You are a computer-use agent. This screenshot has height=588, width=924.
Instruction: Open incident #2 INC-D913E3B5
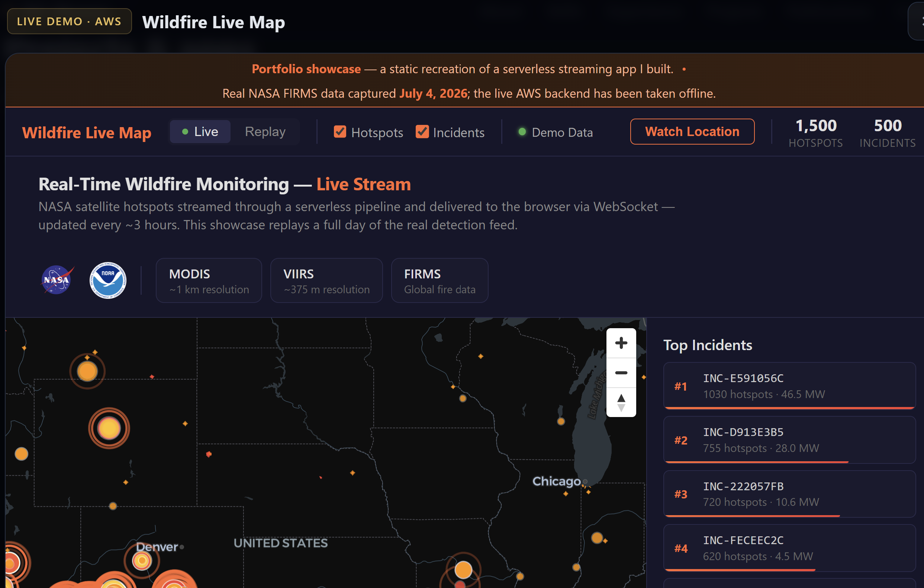789,440
